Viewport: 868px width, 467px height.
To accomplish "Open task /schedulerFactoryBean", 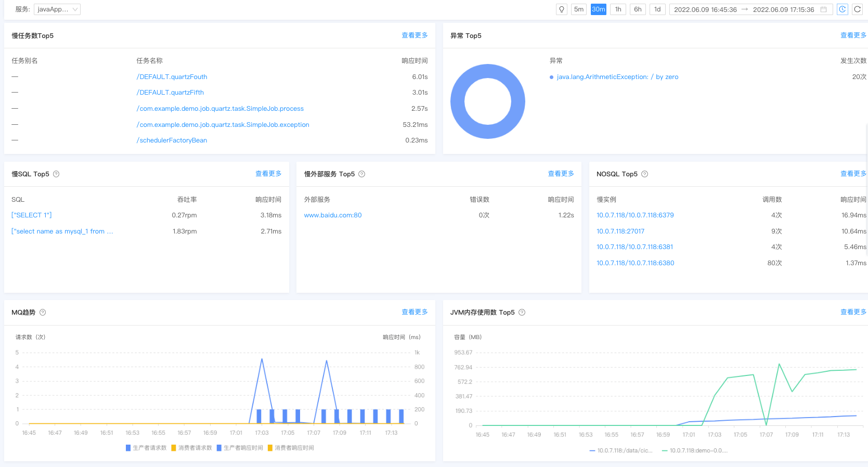I will coord(172,140).
